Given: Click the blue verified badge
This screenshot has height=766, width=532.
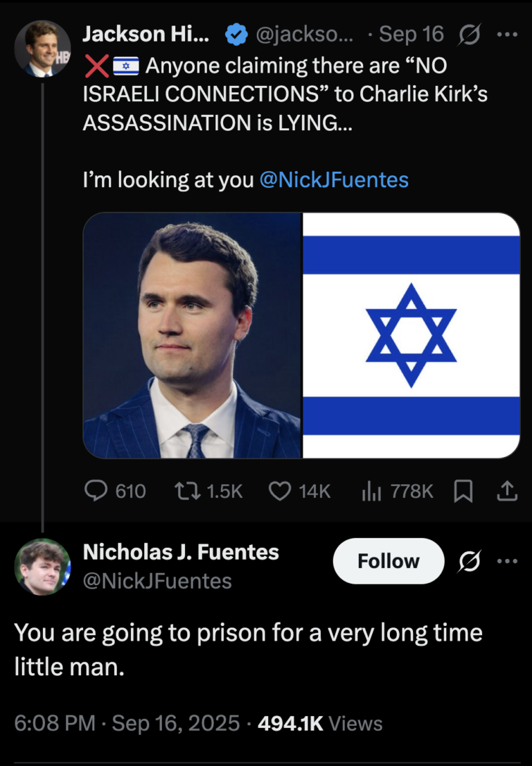Looking at the screenshot, I should point(237,34).
